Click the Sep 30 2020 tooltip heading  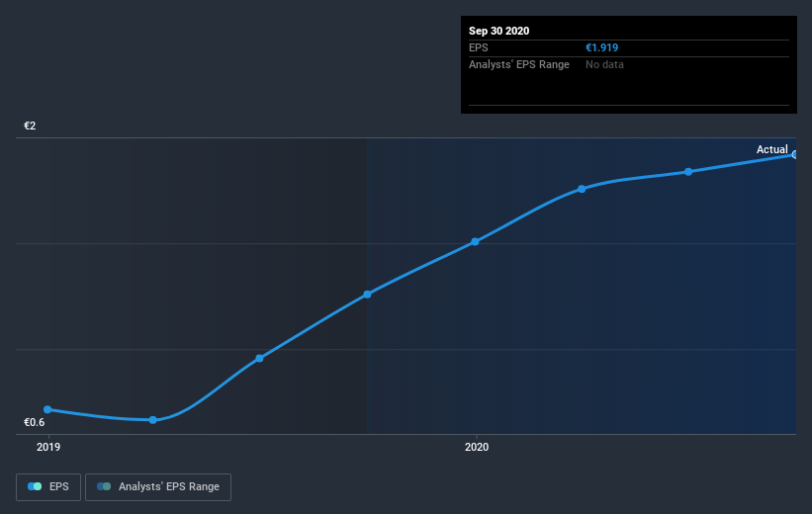(x=498, y=31)
